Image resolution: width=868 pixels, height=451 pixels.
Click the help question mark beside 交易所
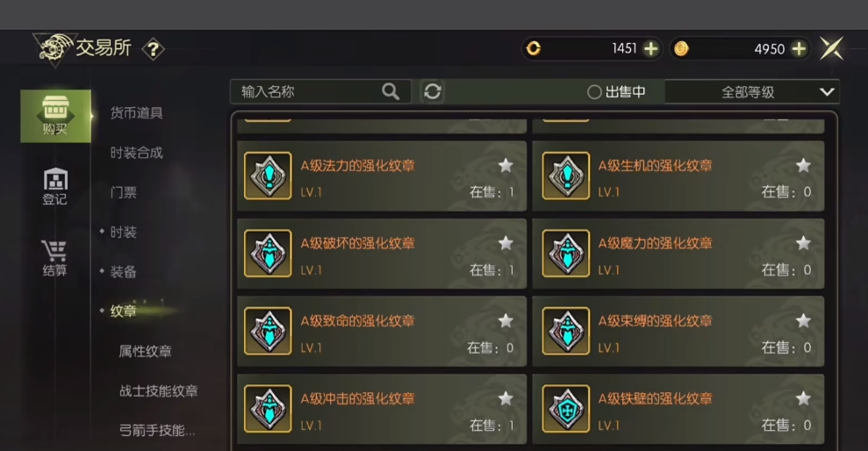154,50
